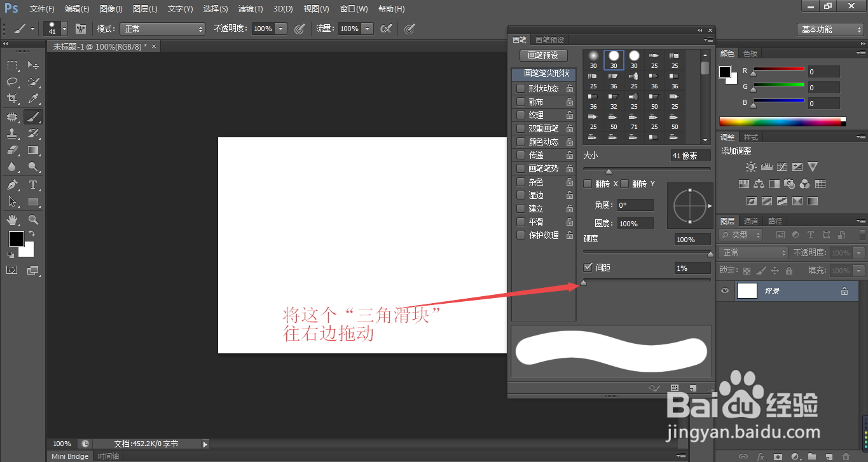
Task: Open the 模式 blend mode dropdown
Action: click(162, 29)
